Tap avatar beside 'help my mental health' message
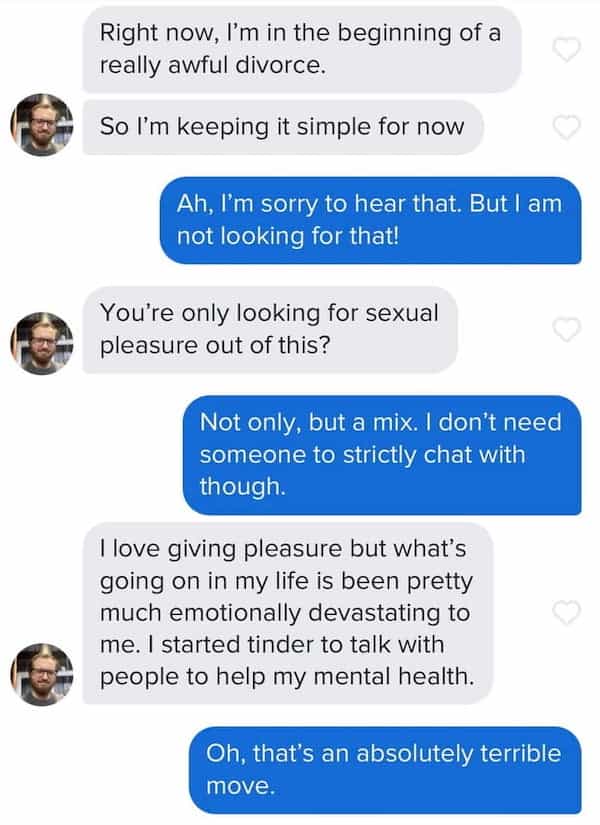 (x=42, y=674)
